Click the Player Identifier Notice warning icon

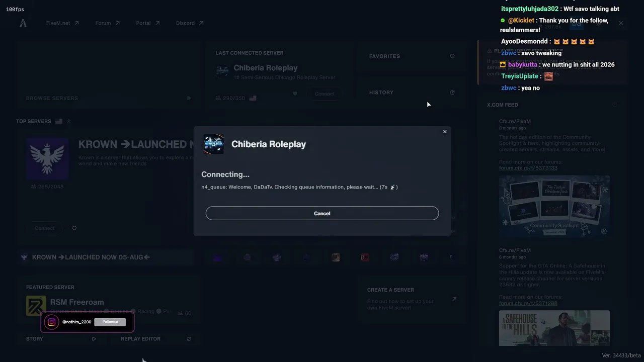point(490,51)
